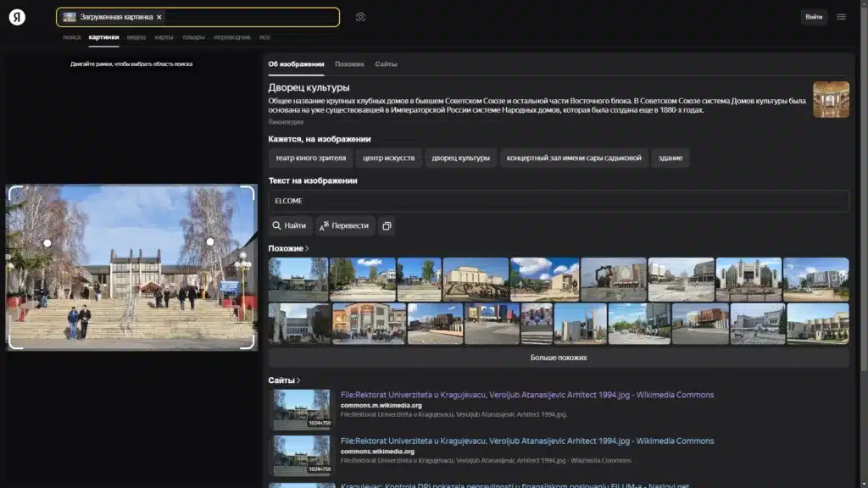The image size is (868, 488).
Task: Open first similar image thumbnail
Action: [x=298, y=280]
